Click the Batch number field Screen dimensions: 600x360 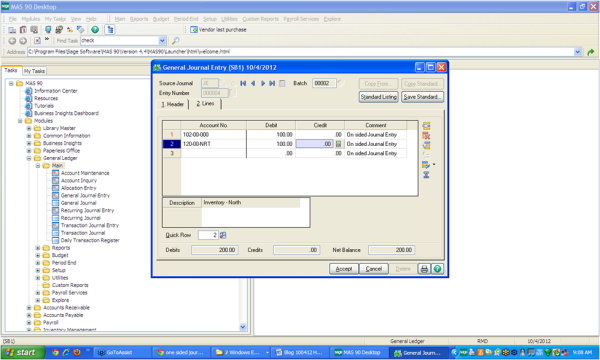[x=324, y=83]
